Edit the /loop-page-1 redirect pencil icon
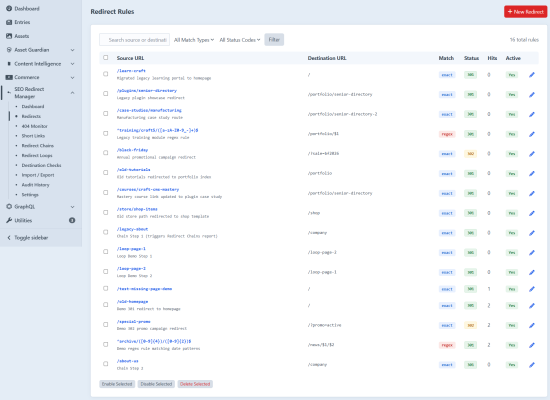The width and height of the screenshot is (550, 400). (532, 253)
